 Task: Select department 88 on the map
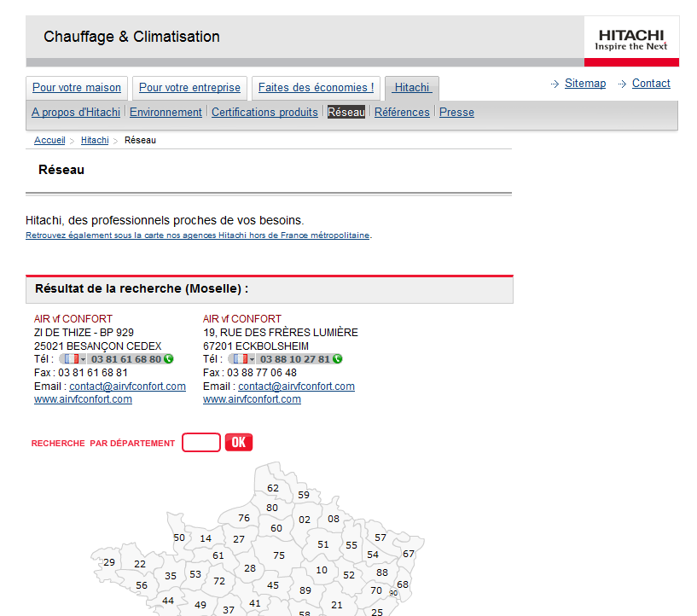pos(382,572)
